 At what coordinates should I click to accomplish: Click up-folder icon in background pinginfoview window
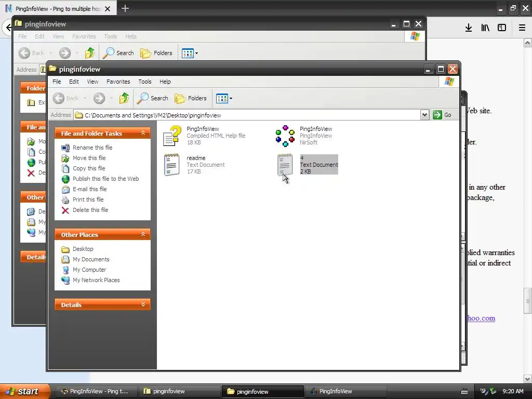tap(89, 53)
